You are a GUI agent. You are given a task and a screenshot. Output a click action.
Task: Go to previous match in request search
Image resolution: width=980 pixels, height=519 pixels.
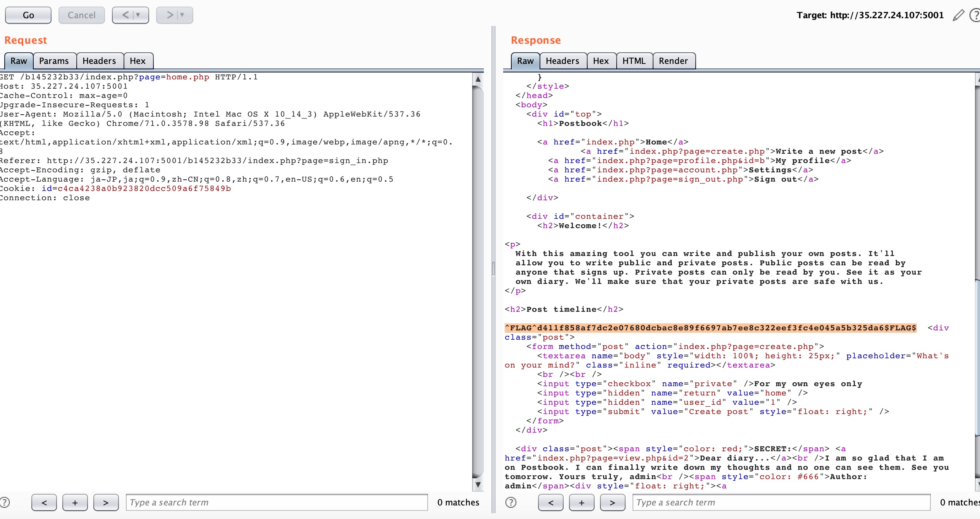(44, 502)
